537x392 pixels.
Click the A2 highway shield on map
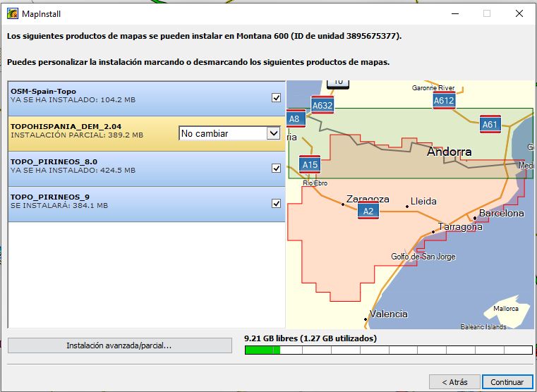click(x=368, y=211)
